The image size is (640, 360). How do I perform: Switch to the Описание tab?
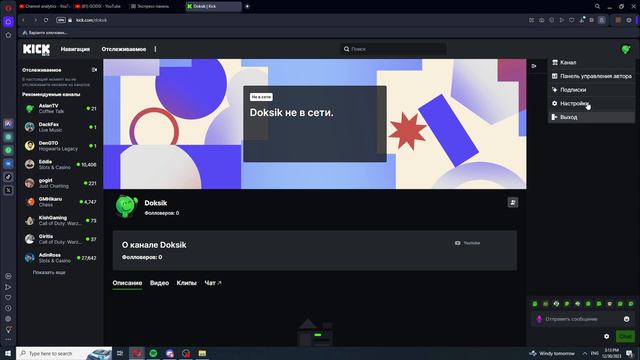[x=127, y=283]
